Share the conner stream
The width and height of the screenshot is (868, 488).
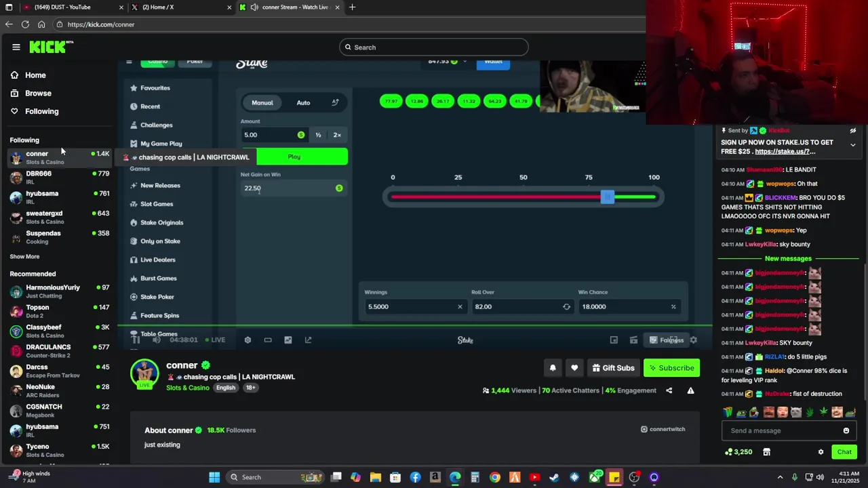[x=669, y=390]
